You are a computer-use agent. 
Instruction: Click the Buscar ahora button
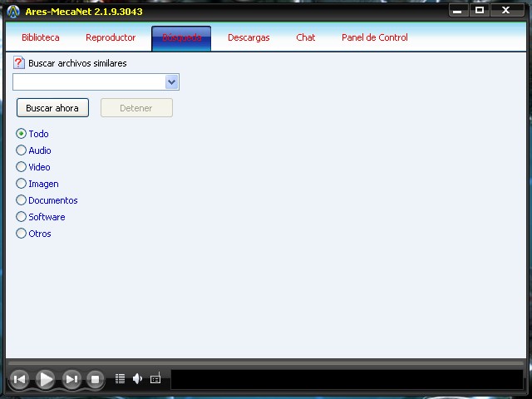coord(52,108)
